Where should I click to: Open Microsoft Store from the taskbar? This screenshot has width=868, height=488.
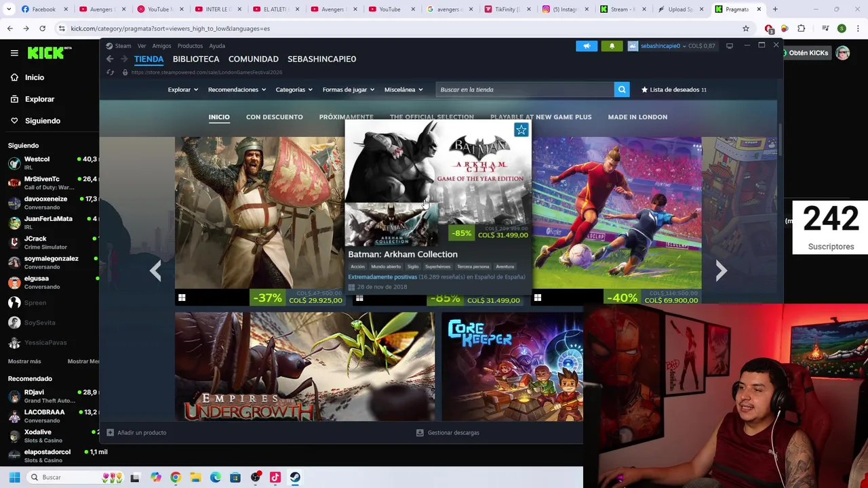click(x=235, y=477)
